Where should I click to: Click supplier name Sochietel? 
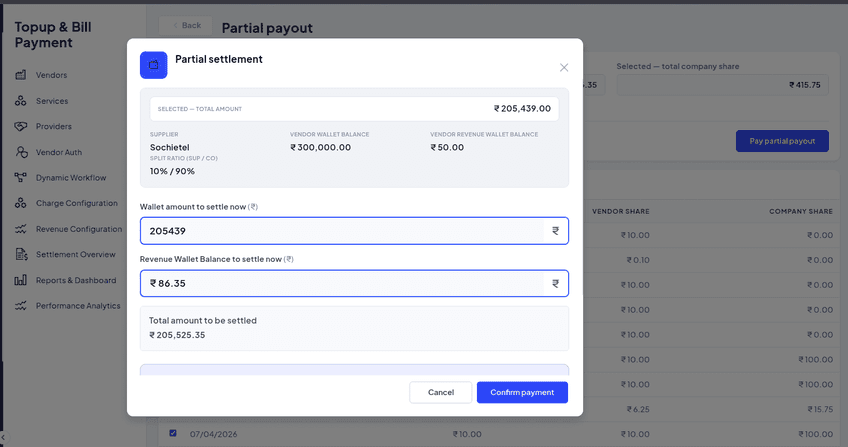[x=169, y=148]
